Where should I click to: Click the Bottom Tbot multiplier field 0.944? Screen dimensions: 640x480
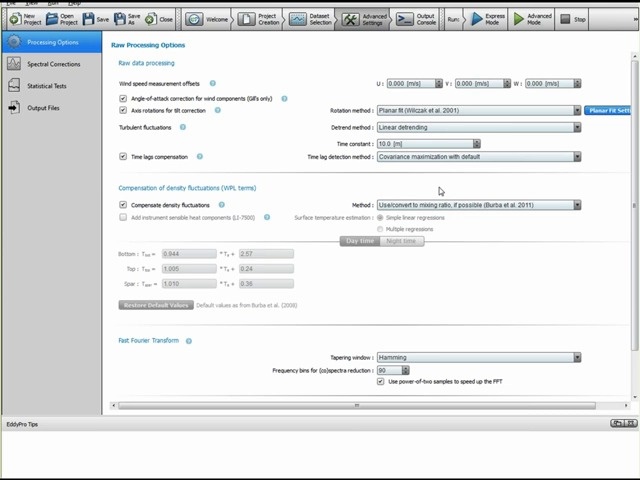189,254
